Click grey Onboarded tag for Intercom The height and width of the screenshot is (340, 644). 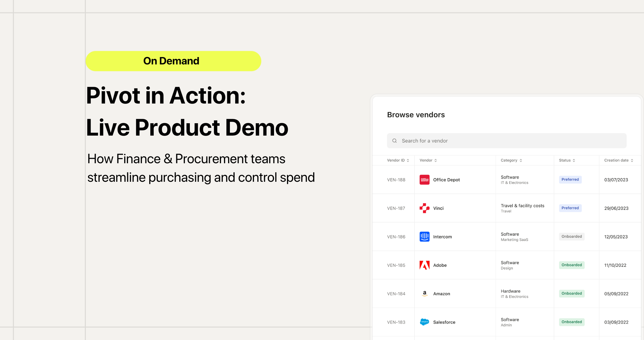point(571,236)
